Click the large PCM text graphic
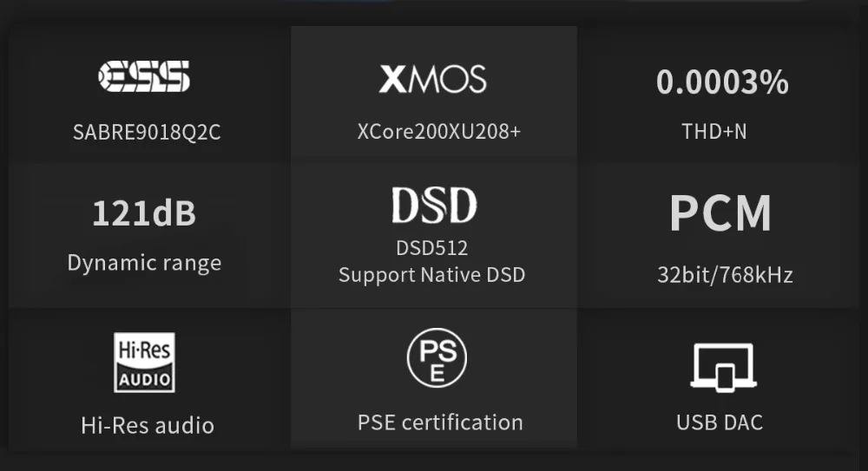This screenshot has width=868, height=471. pyautogui.click(x=720, y=213)
